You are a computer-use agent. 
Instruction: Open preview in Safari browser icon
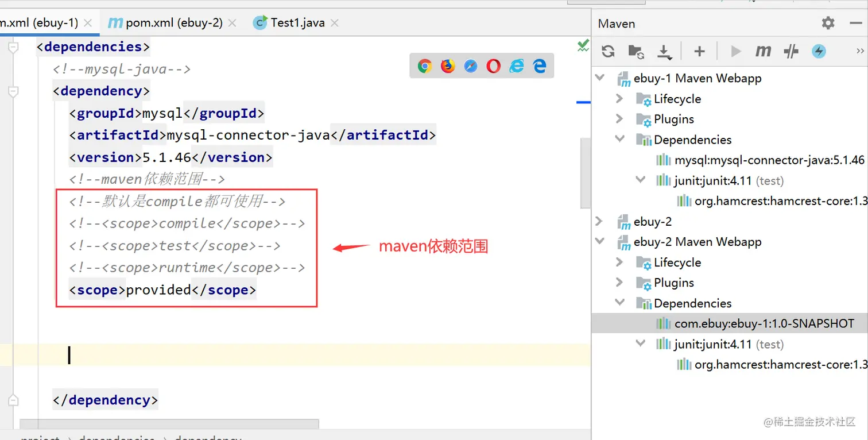coord(471,66)
